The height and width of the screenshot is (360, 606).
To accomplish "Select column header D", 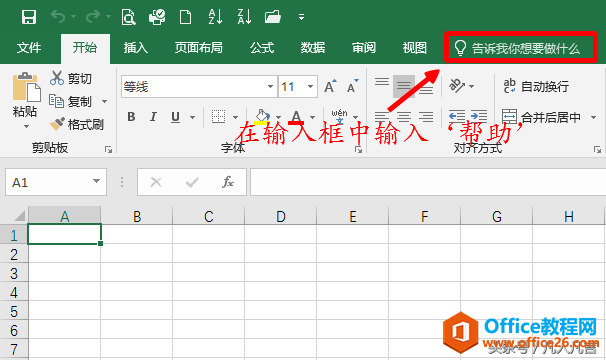I will point(281,216).
